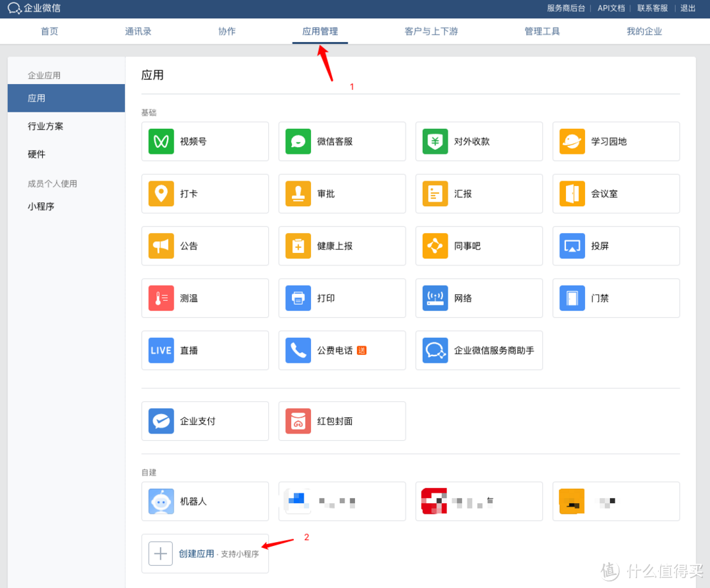Open the 审批 approval app
Image resolution: width=710 pixels, height=588 pixels.
point(341,193)
